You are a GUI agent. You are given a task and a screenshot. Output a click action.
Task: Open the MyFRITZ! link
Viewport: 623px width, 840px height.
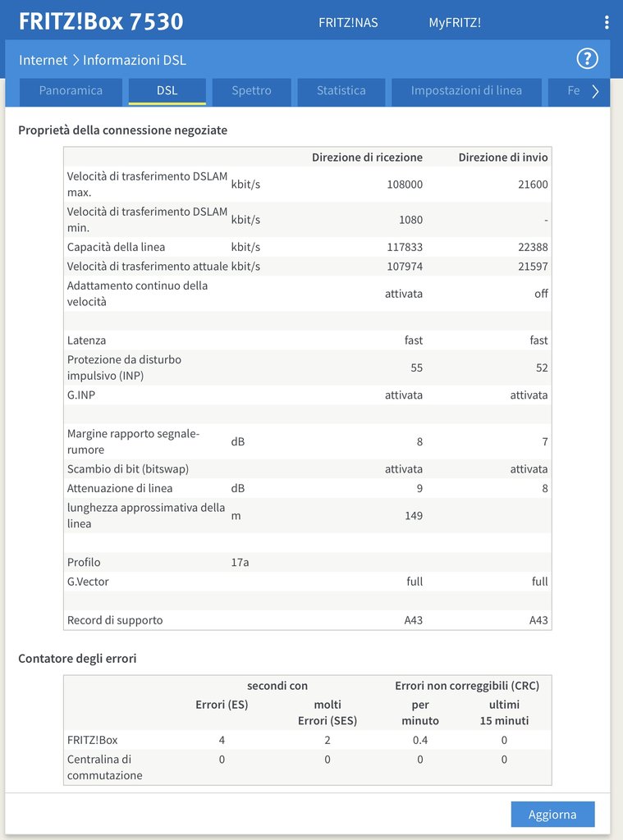coord(455,22)
